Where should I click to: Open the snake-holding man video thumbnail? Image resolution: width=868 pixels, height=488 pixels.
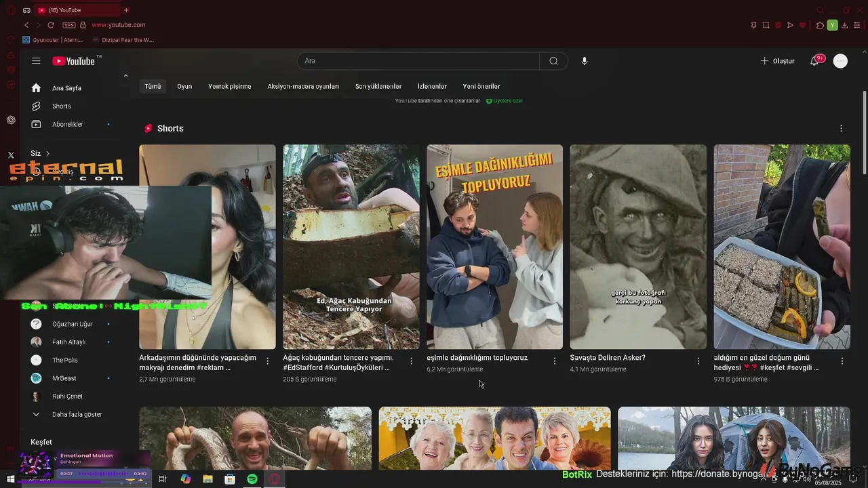[x=255, y=438]
